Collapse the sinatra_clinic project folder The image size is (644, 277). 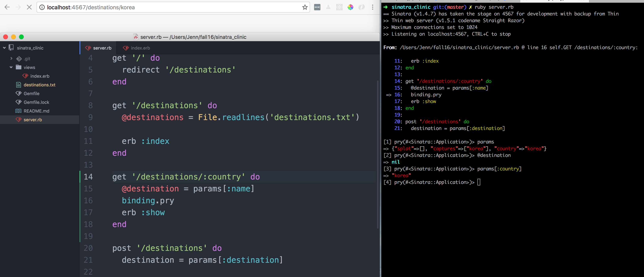point(4,48)
